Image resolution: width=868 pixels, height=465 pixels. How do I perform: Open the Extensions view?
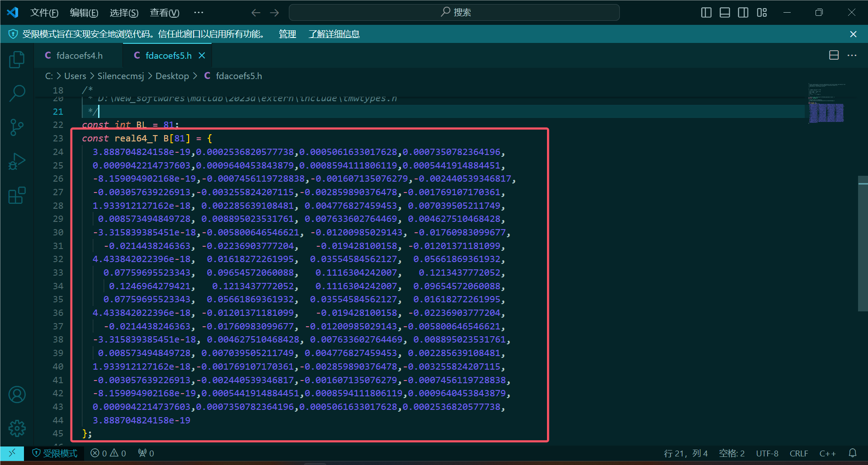pos(17,195)
